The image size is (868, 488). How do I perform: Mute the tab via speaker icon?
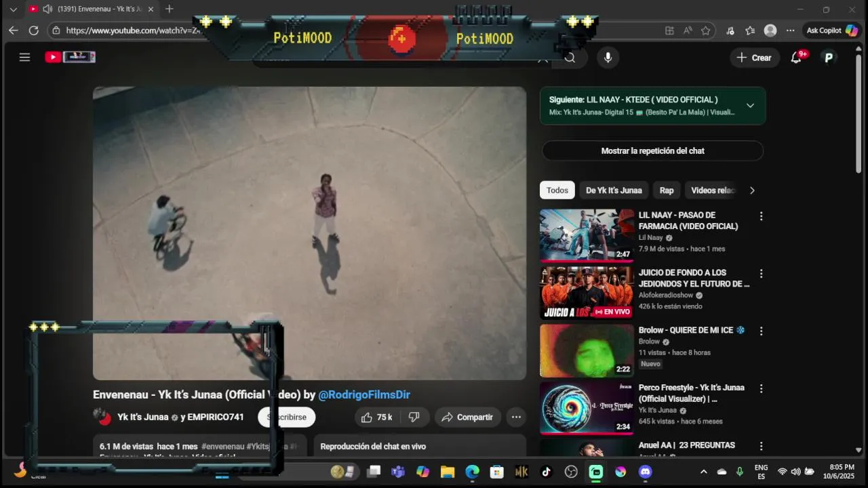click(47, 9)
